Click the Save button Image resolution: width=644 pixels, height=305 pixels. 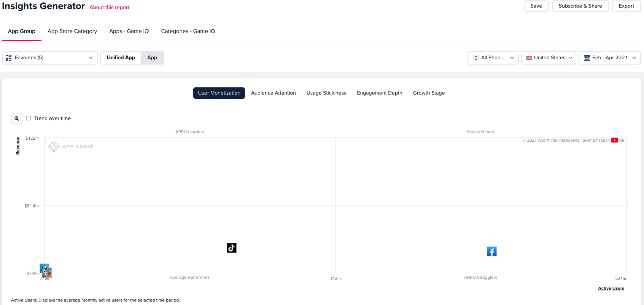(536, 6)
